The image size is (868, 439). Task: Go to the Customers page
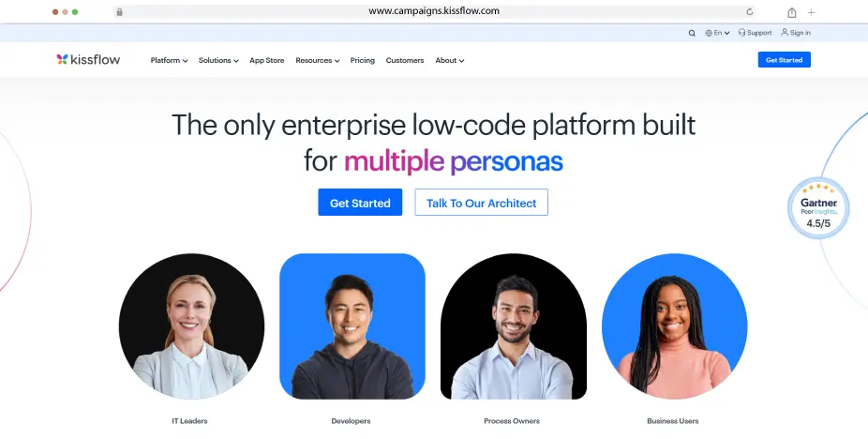point(405,60)
